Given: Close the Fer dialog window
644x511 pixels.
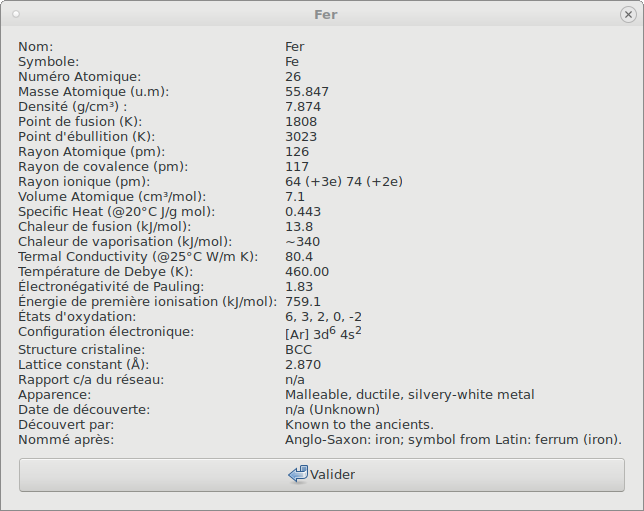Looking at the screenshot, I should 628,15.
